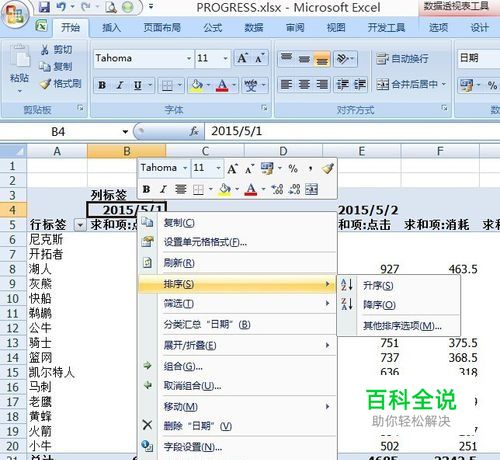Image resolution: width=500 pixels, height=460 pixels.
Task: Select column E header
Action: click(x=362, y=151)
